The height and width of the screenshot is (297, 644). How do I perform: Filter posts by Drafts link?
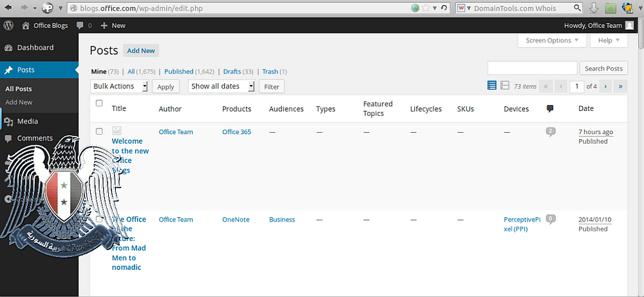point(232,72)
